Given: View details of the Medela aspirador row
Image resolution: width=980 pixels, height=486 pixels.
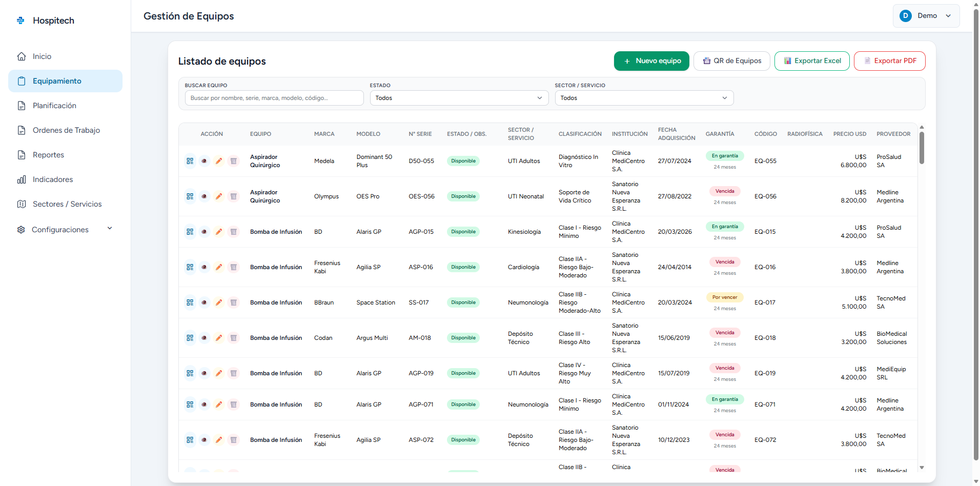Looking at the screenshot, I should coord(205,161).
